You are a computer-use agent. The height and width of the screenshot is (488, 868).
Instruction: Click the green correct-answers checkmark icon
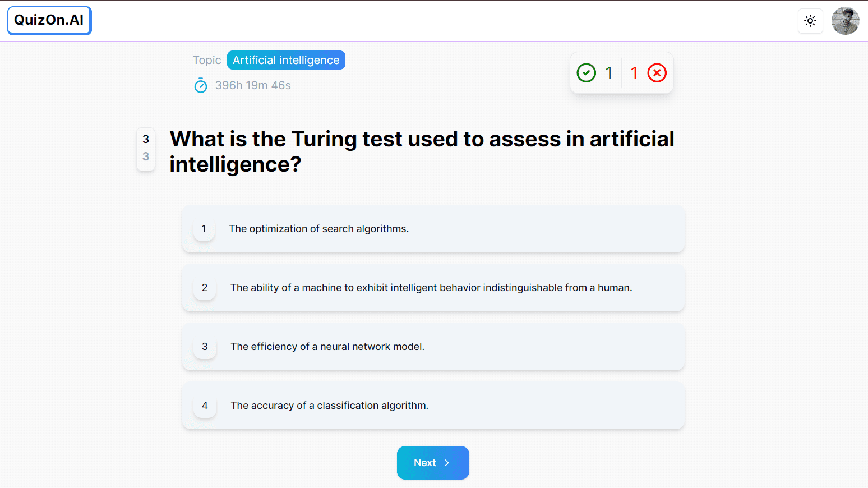[587, 73]
